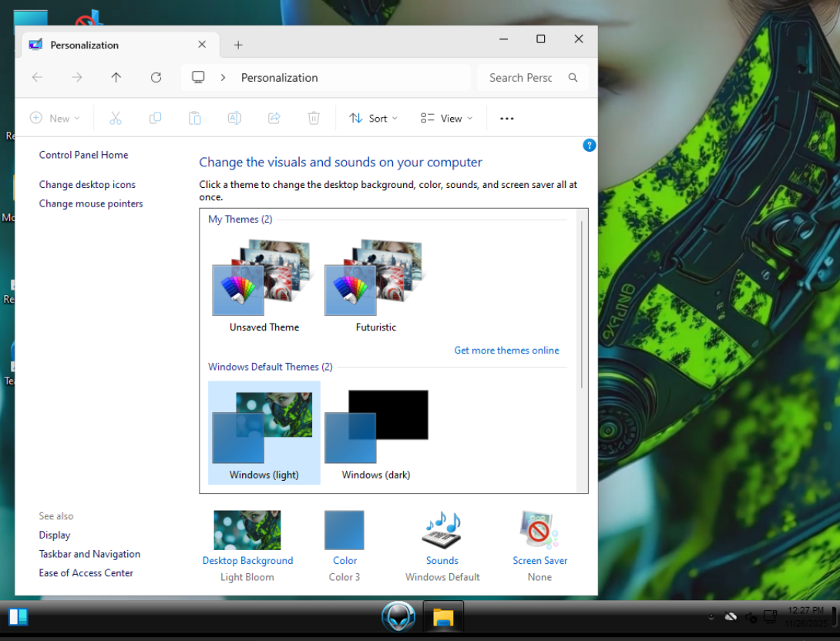Image resolution: width=840 pixels, height=641 pixels.
Task: Open Change desktop icons link
Action: click(87, 185)
